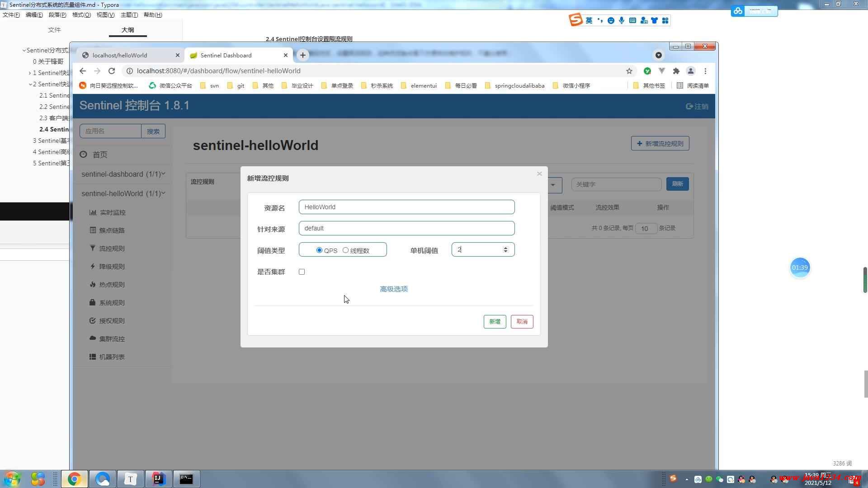Click the app name search field

110,131
